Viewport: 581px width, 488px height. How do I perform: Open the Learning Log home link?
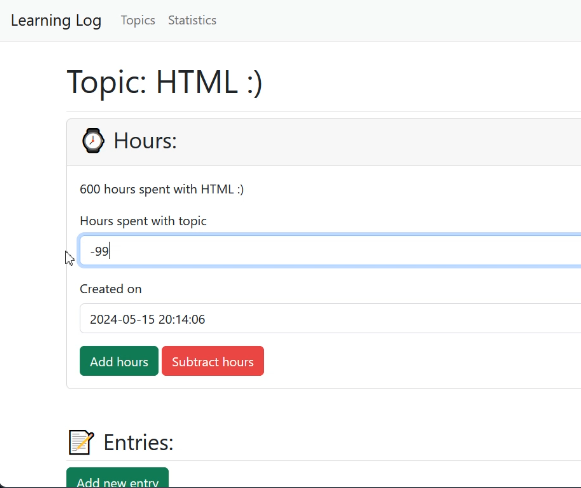tap(56, 20)
